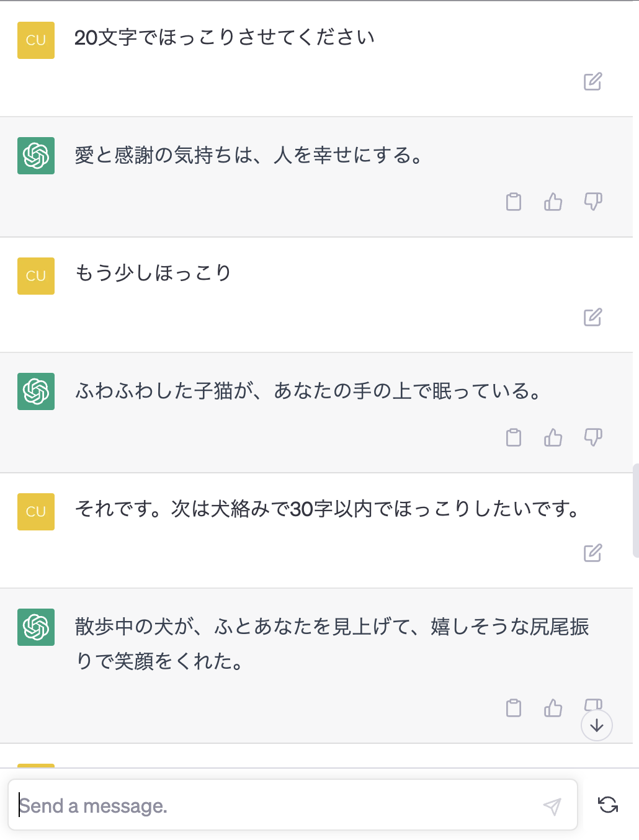Viewport: 639px width, 840px height.
Task: Copy the ふわふわした子猫 response
Action: [514, 437]
